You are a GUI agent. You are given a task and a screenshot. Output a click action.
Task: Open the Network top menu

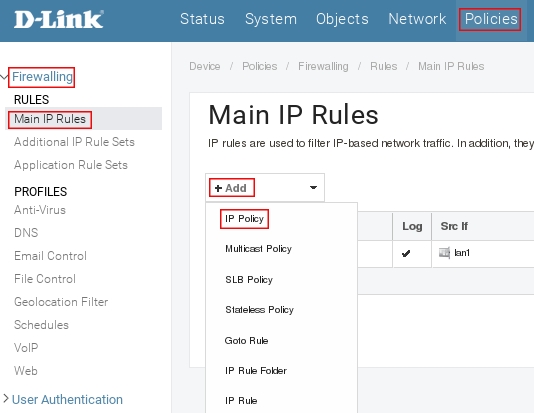pyautogui.click(x=417, y=19)
